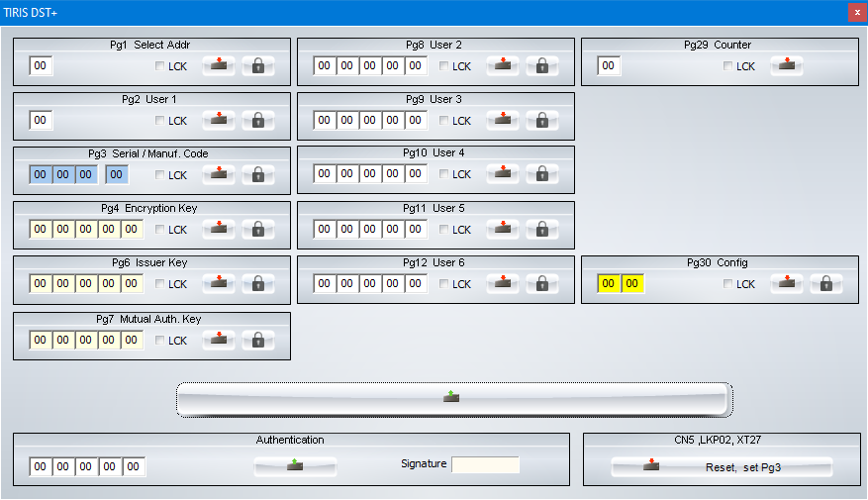
Task: Select last byte field of Pg10 User 4
Action: (415, 174)
